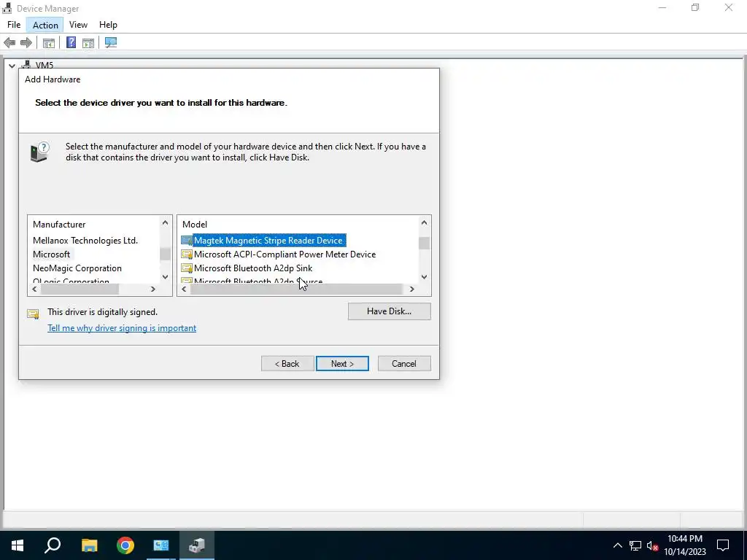
Task: Click the muted volume tray icon
Action: click(652, 545)
